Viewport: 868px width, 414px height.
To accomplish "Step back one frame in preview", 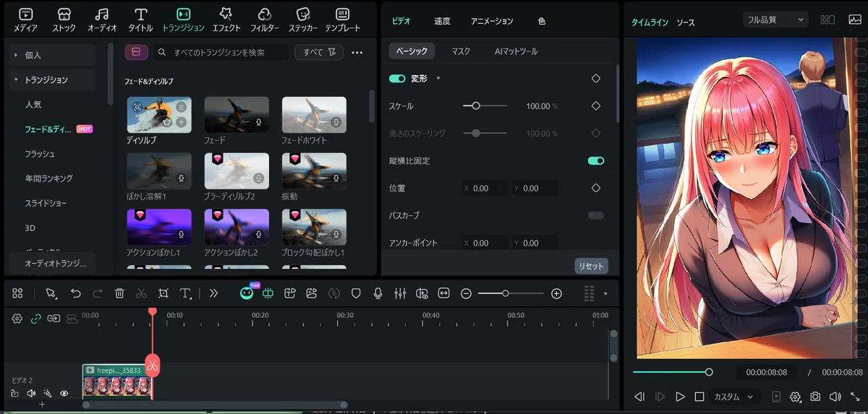I will click(639, 397).
